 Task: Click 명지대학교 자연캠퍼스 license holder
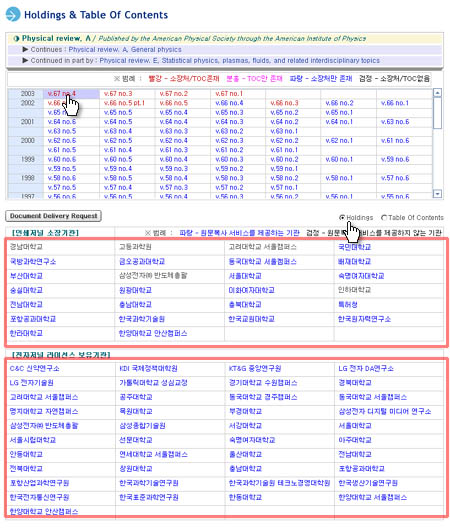coord(44,412)
